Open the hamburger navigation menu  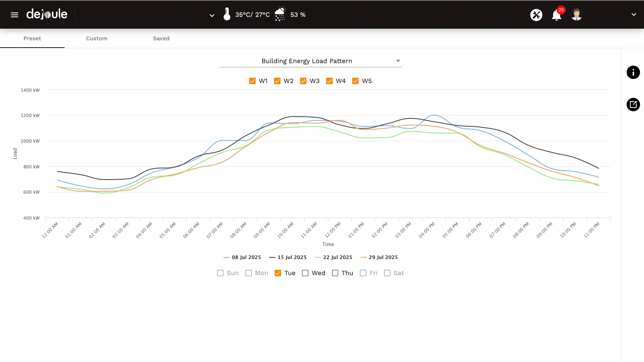[x=14, y=15]
